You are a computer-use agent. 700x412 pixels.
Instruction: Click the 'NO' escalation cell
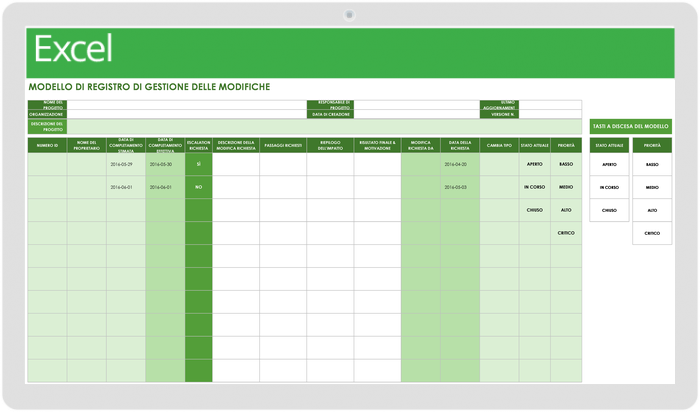pyautogui.click(x=199, y=187)
